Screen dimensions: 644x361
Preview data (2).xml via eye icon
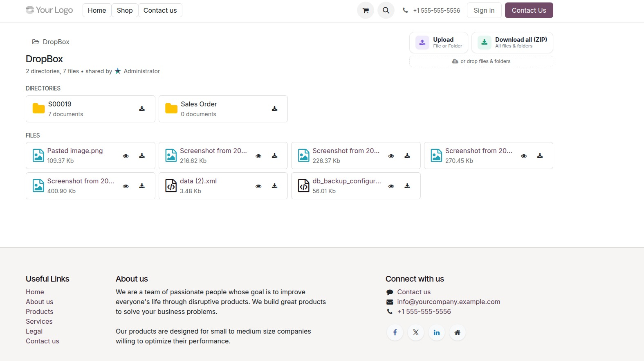pos(258,186)
